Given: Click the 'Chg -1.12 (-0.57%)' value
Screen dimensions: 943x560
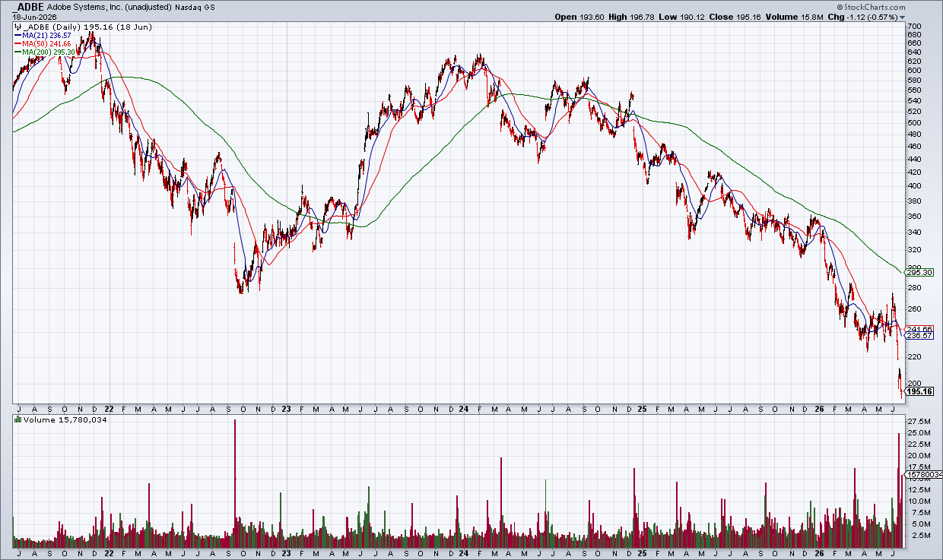Looking at the screenshot, I should [862, 17].
